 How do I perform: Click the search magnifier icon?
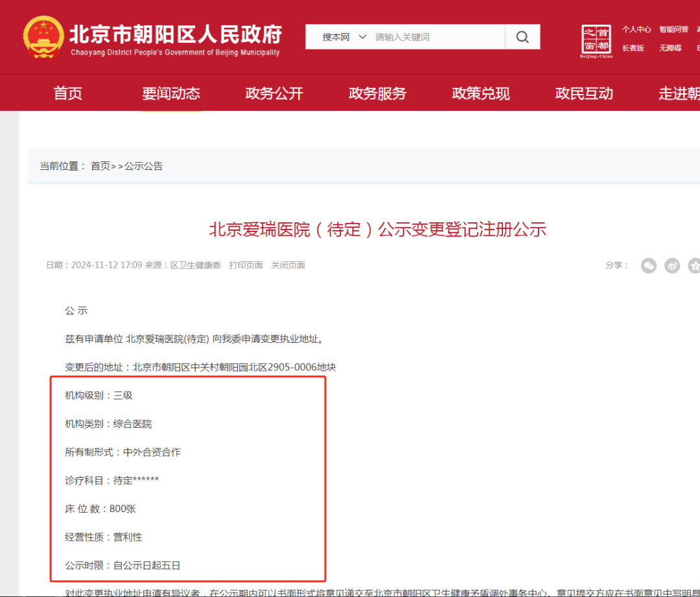[522, 36]
